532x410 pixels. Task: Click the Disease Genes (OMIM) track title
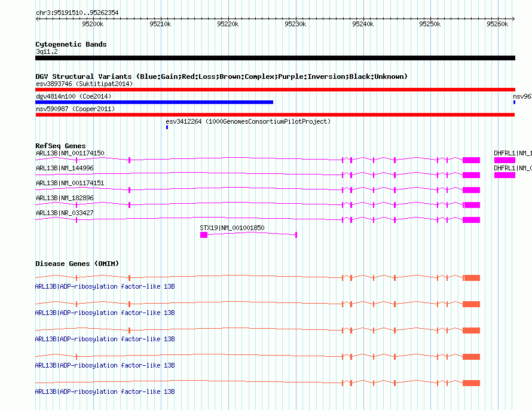77,264
